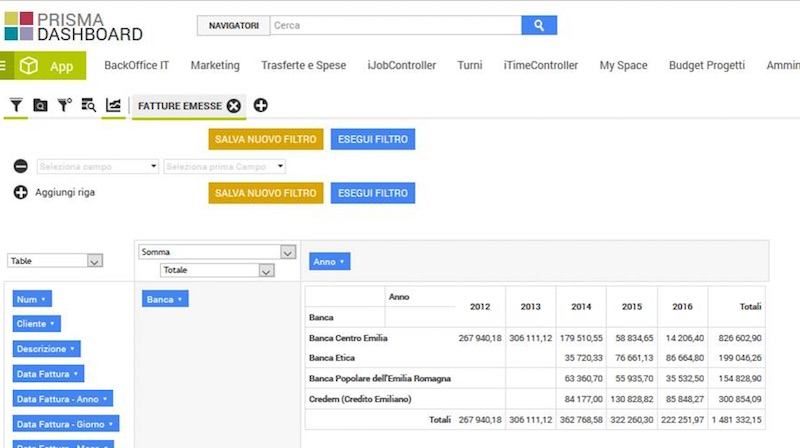The image size is (800, 448).
Task: Click the cell 35 720,33
Action: click(584, 358)
